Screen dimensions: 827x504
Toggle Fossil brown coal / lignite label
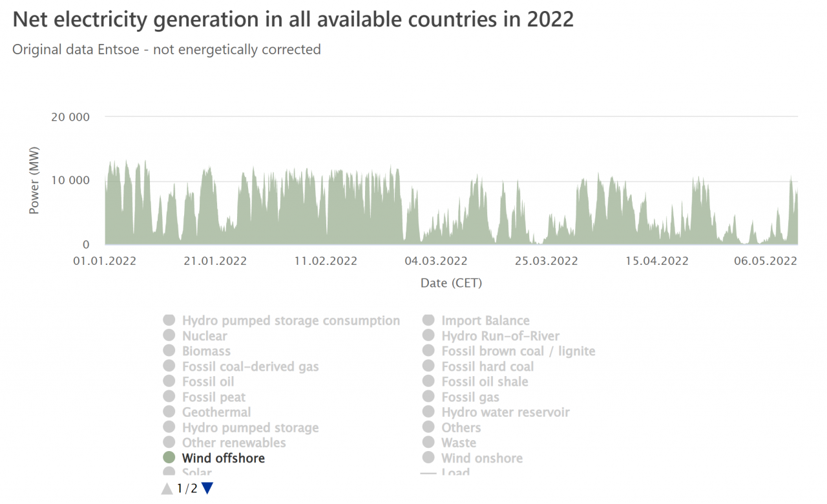(x=518, y=351)
